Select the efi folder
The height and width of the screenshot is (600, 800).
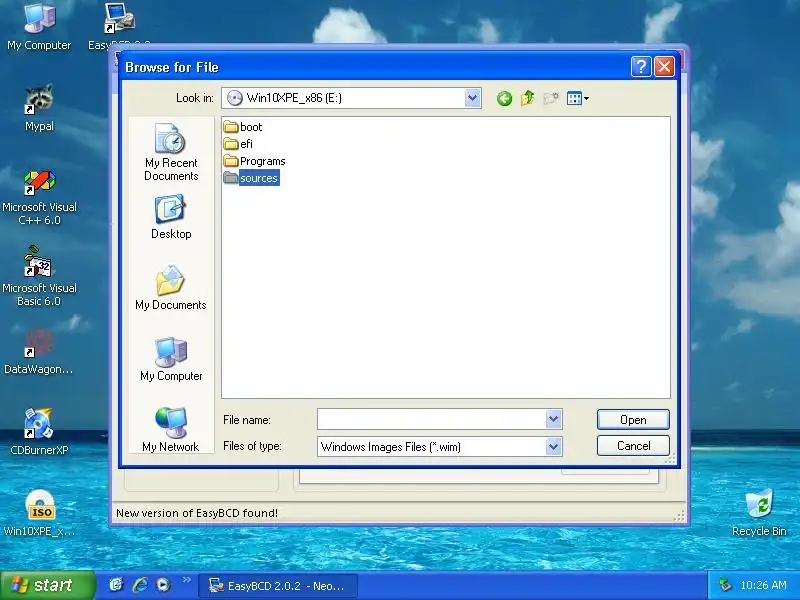pyautogui.click(x=238, y=144)
